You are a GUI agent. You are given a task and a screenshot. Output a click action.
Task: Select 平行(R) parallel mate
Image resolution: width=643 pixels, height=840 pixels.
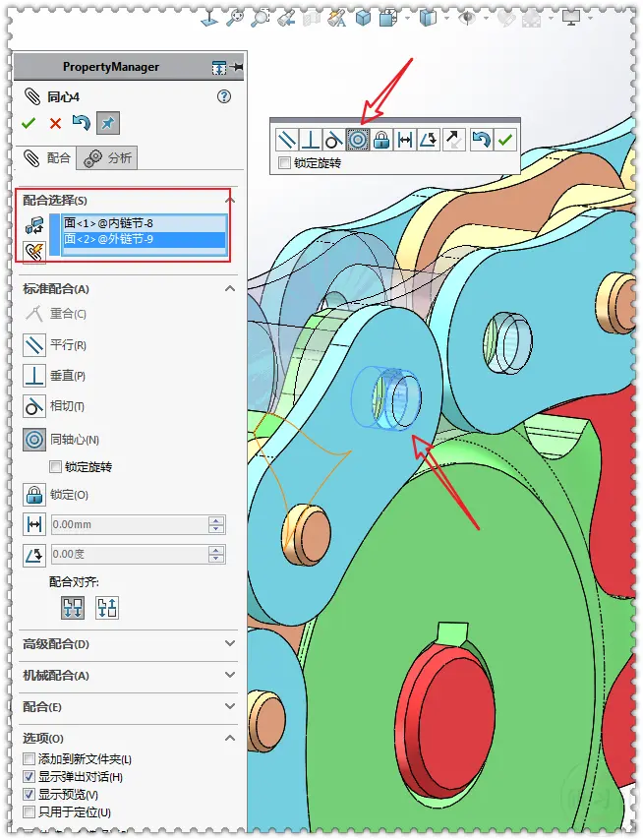pos(56,345)
